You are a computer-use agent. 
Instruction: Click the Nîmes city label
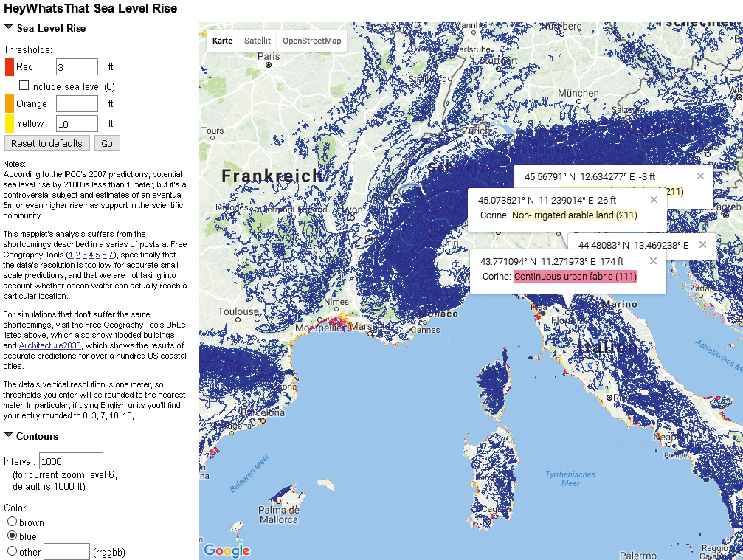[x=336, y=302]
